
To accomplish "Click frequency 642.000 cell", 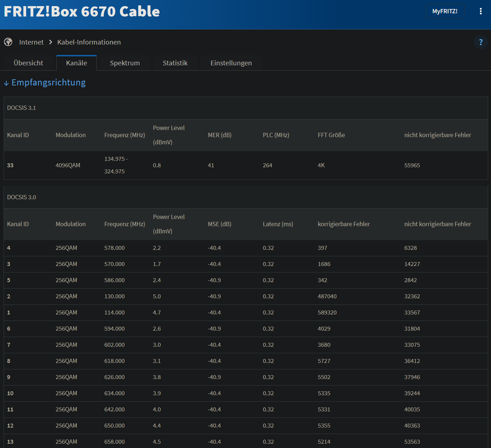I will coord(114,409).
